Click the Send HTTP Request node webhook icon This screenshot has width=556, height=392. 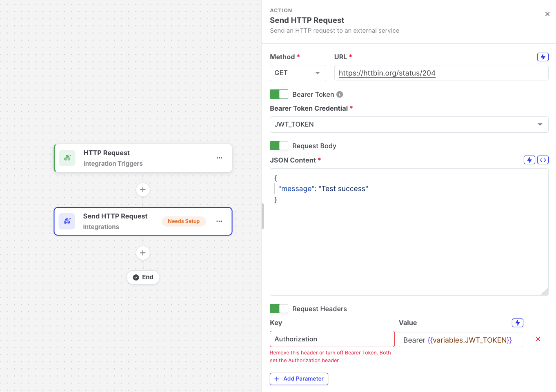point(67,221)
